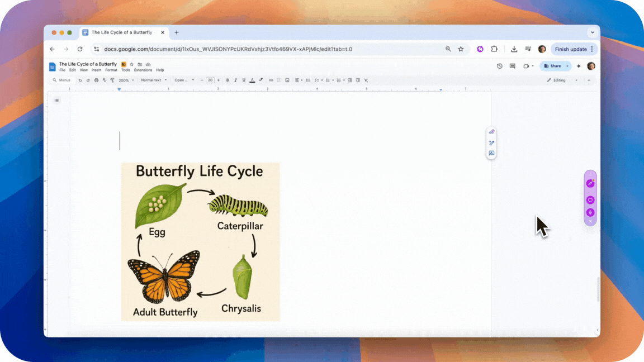Open version history via the clock icon

click(x=500, y=66)
